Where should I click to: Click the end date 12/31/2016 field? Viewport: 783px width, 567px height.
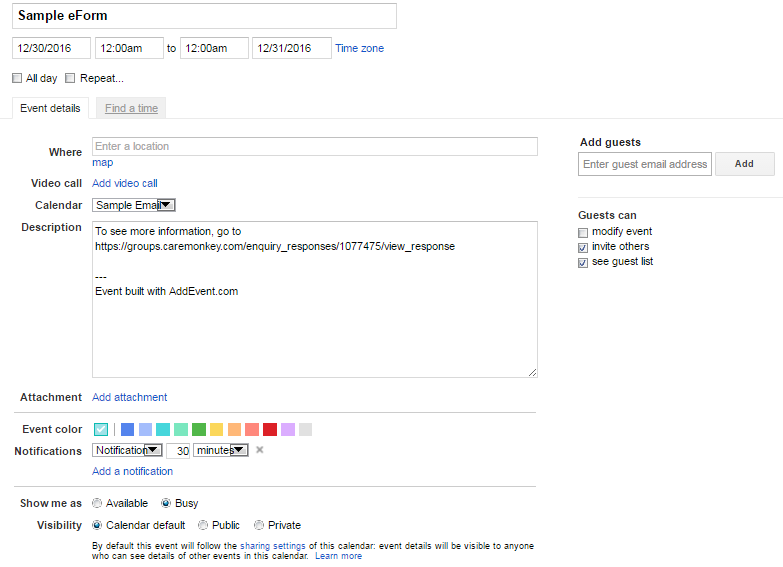point(292,48)
